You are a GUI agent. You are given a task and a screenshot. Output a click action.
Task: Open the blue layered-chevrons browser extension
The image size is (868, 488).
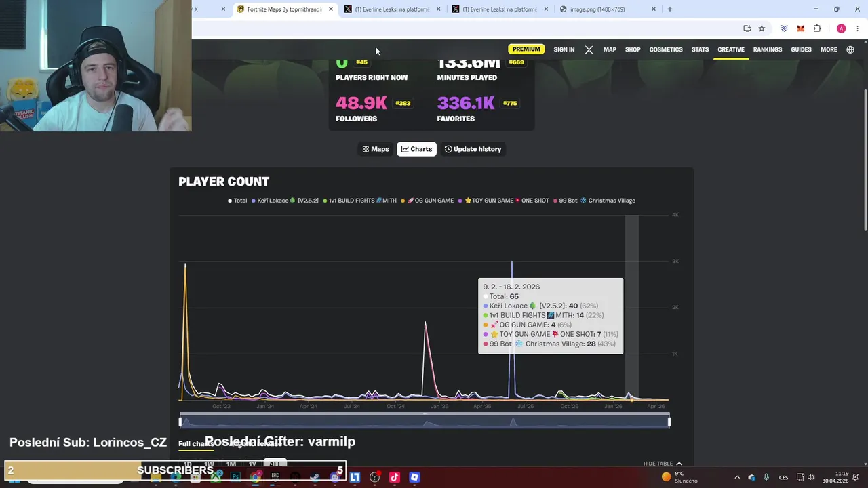tap(784, 28)
